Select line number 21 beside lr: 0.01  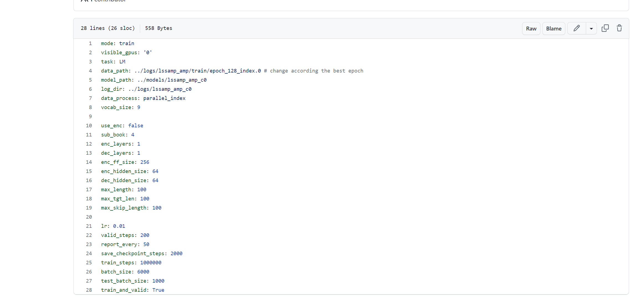(89, 226)
